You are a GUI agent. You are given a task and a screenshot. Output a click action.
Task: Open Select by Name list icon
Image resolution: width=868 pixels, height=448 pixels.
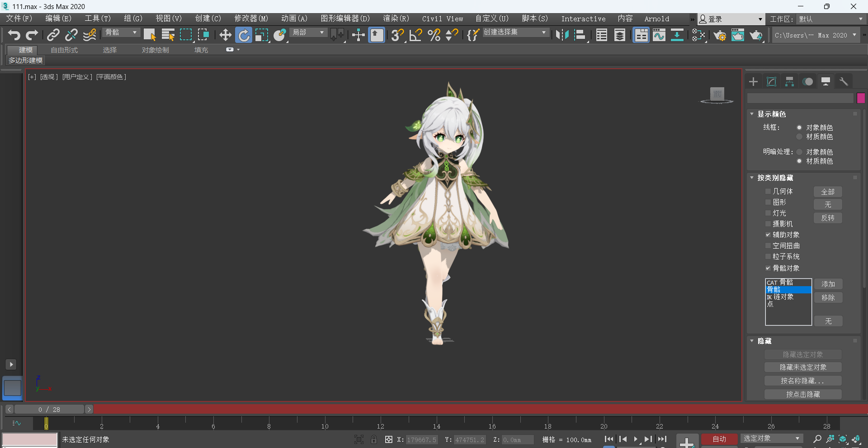[x=168, y=35]
